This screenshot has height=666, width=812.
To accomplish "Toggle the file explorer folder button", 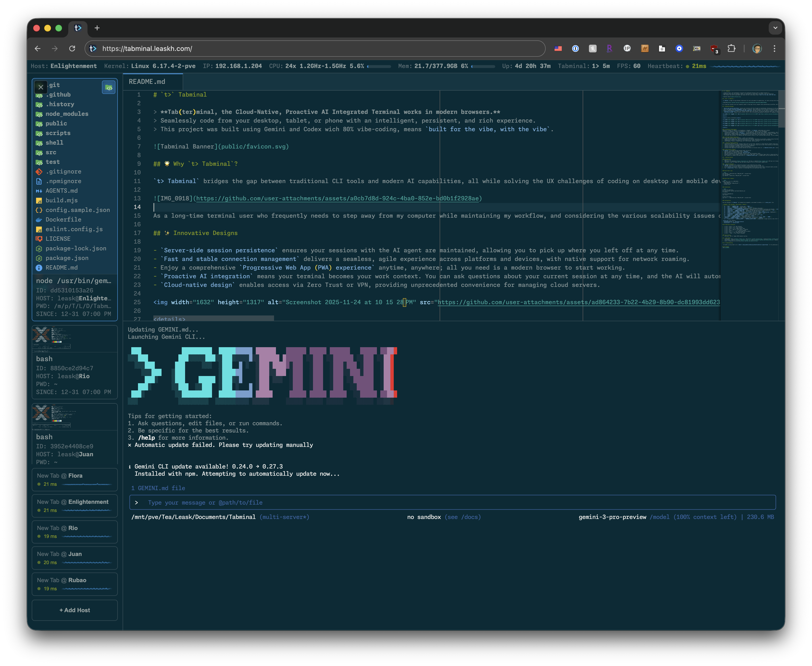I will click(x=109, y=87).
